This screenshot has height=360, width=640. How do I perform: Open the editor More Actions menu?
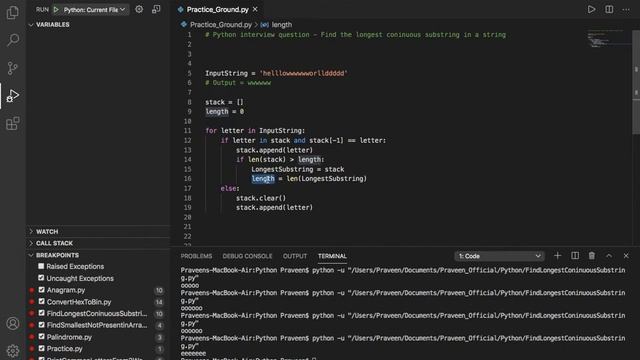[x=626, y=9]
